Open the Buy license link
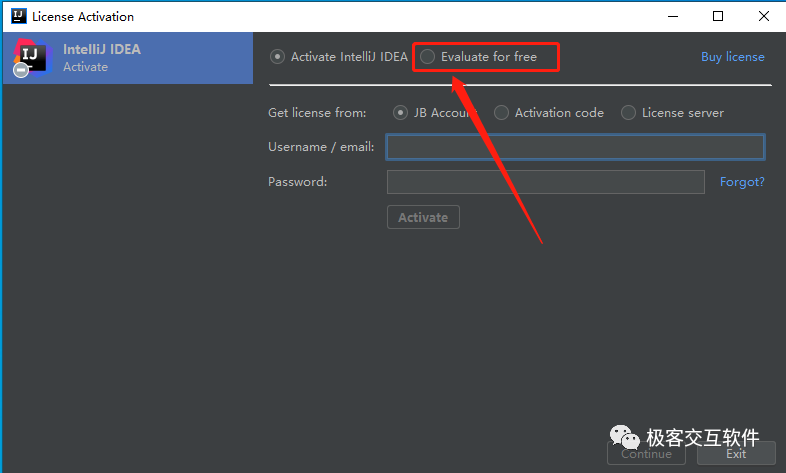Image resolution: width=786 pixels, height=473 pixels. (732, 57)
